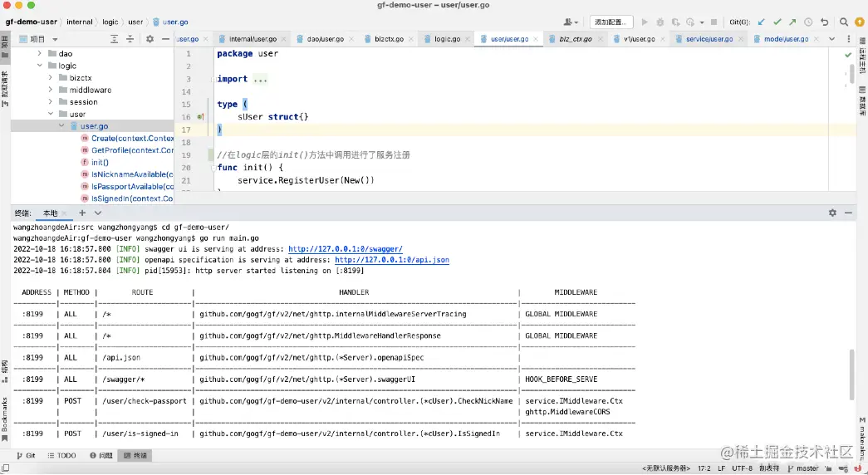Open the api.json link in terminal
Screen dimensions: 868x475
392,260
